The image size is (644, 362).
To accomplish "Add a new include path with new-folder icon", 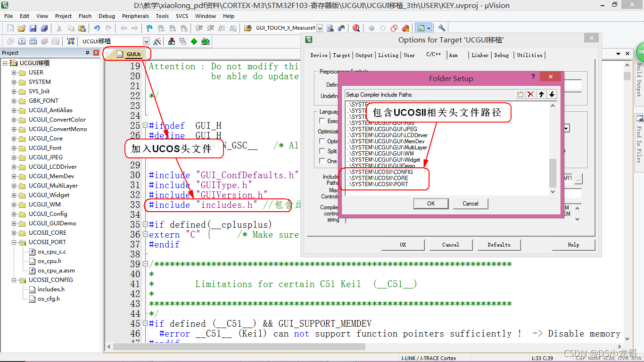I will pos(520,94).
